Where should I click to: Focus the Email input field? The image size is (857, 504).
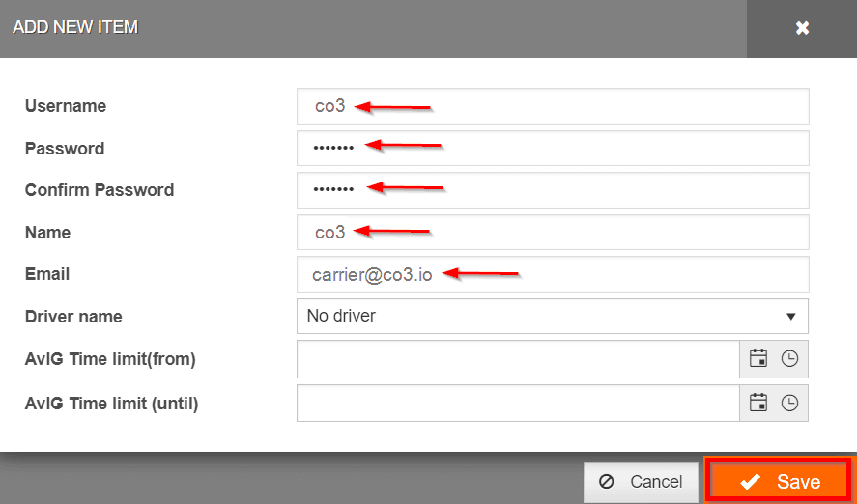tap(553, 274)
